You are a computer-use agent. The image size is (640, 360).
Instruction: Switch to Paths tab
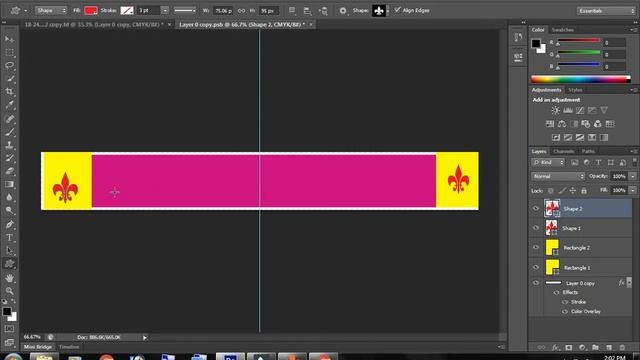point(588,151)
